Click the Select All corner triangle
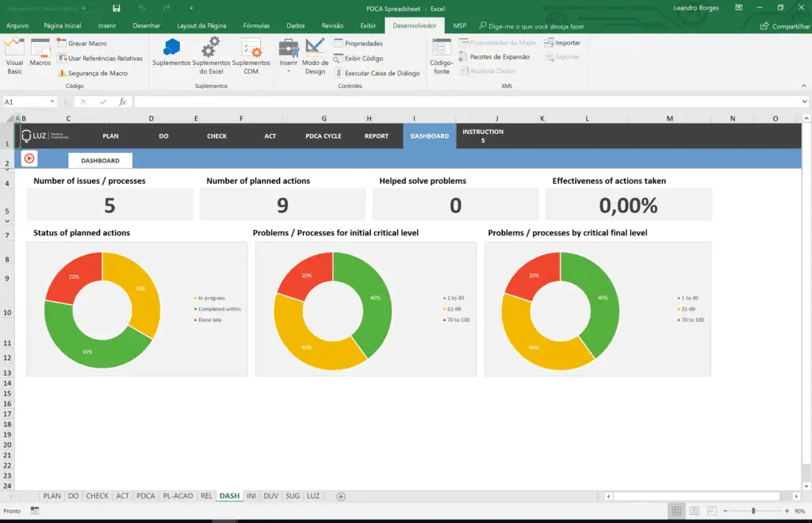Viewport: 812px width, 523px height. tap(10, 119)
